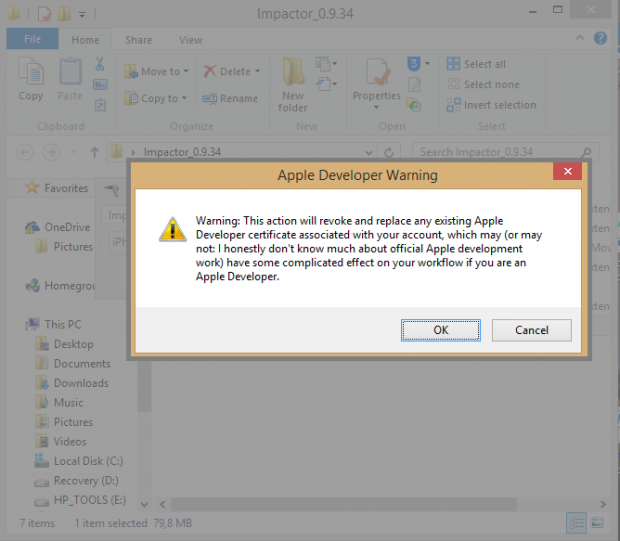Click the red Delete X icon
This screenshot has height=541, width=620.
(210, 71)
